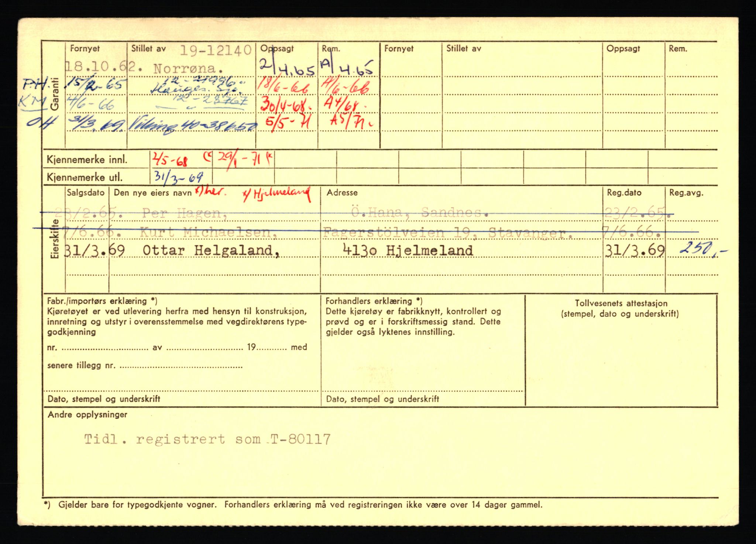Click the Reg.dato value 31/3.69
756x544 pixels.
(x=635, y=251)
